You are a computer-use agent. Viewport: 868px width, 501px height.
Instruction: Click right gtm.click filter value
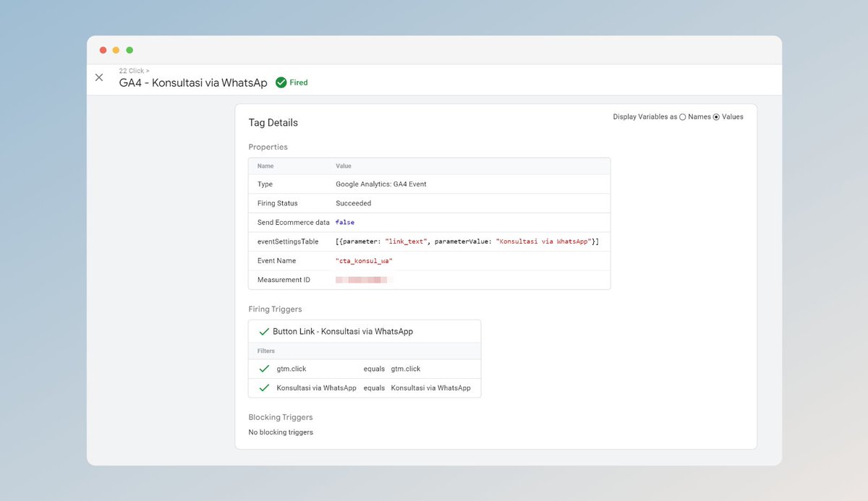pyautogui.click(x=406, y=369)
